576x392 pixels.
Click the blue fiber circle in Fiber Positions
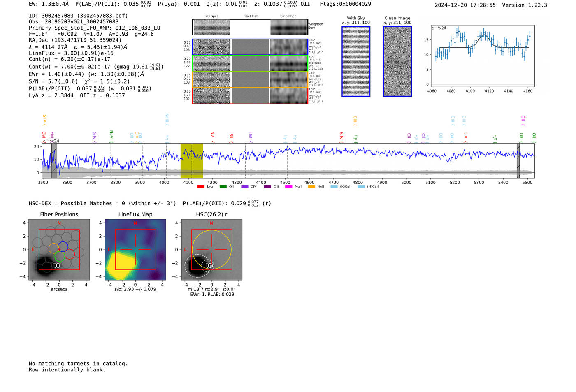coord(63,246)
